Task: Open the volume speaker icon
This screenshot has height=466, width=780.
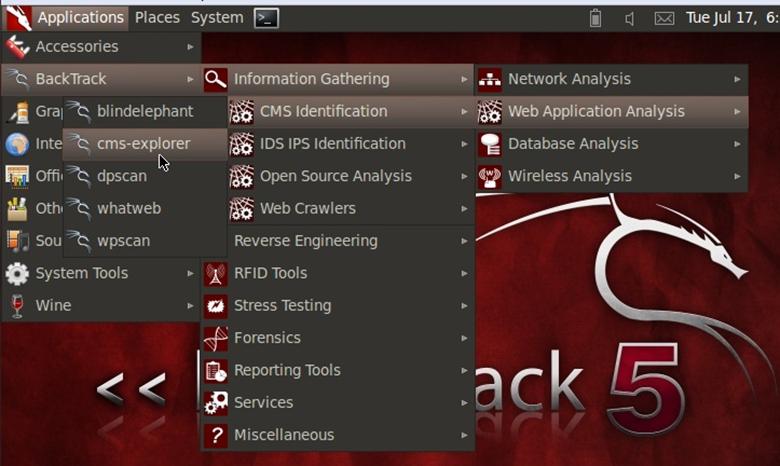Action: (630, 18)
